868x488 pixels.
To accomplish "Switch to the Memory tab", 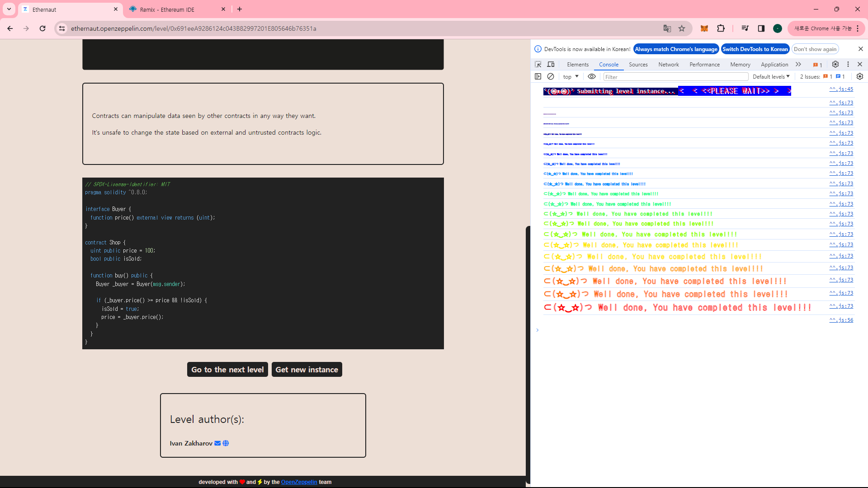I will 740,65.
